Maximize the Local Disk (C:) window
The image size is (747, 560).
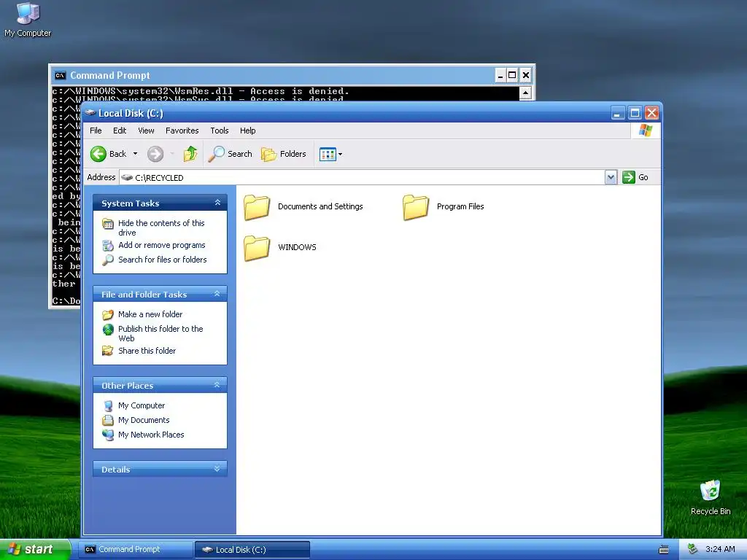tap(635, 113)
